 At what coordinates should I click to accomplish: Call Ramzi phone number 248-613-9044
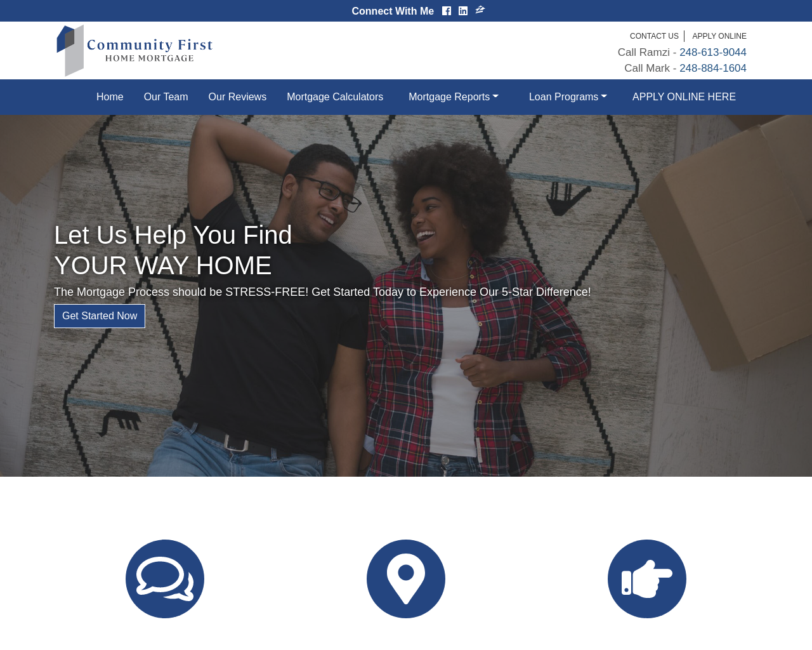[x=713, y=52]
